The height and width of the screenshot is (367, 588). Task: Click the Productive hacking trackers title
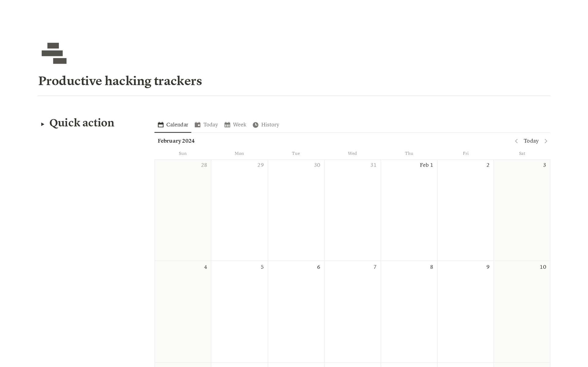tap(120, 81)
